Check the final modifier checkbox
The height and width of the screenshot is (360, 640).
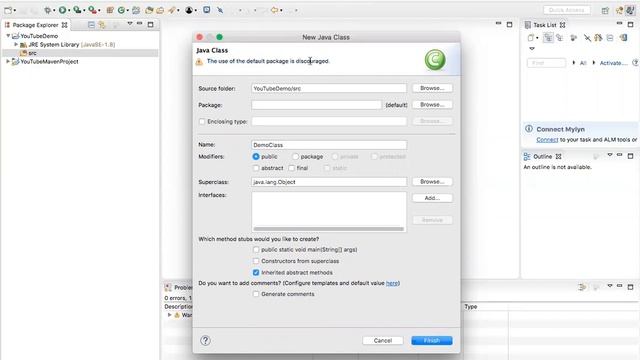pyautogui.click(x=291, y=168)
